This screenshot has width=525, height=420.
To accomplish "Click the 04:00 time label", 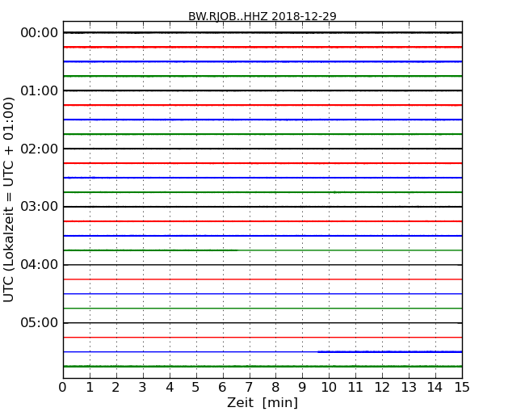I will (x=40, y=265).
